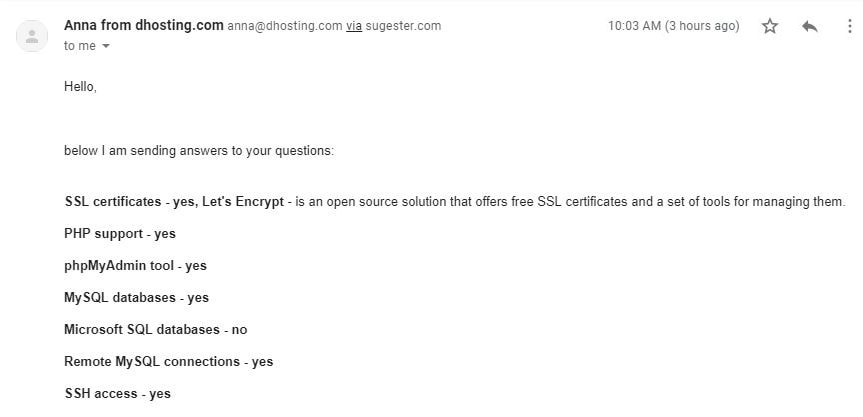Click the "MySQL databases - yes" line
The width and height of the screenshot is (863, 417).
(x=136, y=298)
